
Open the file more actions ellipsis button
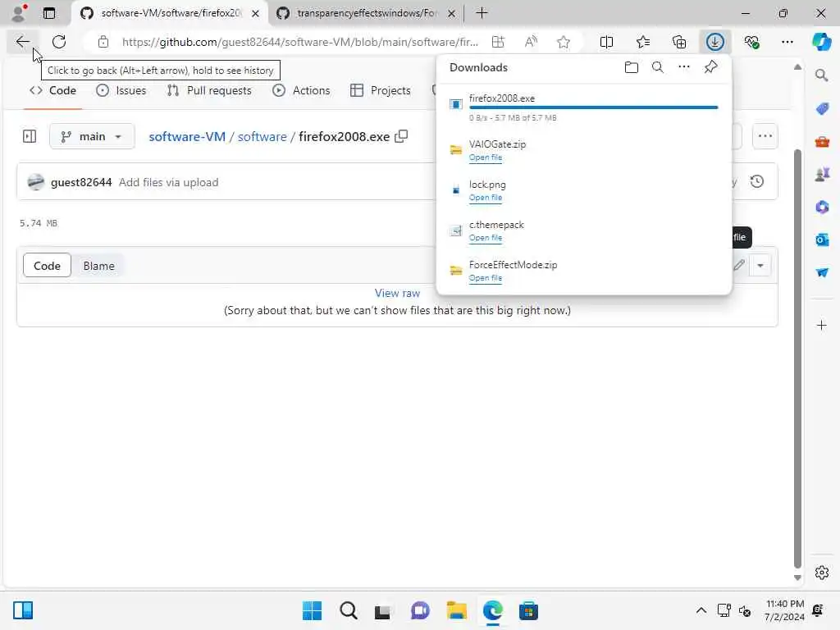(x=765, y=136)
